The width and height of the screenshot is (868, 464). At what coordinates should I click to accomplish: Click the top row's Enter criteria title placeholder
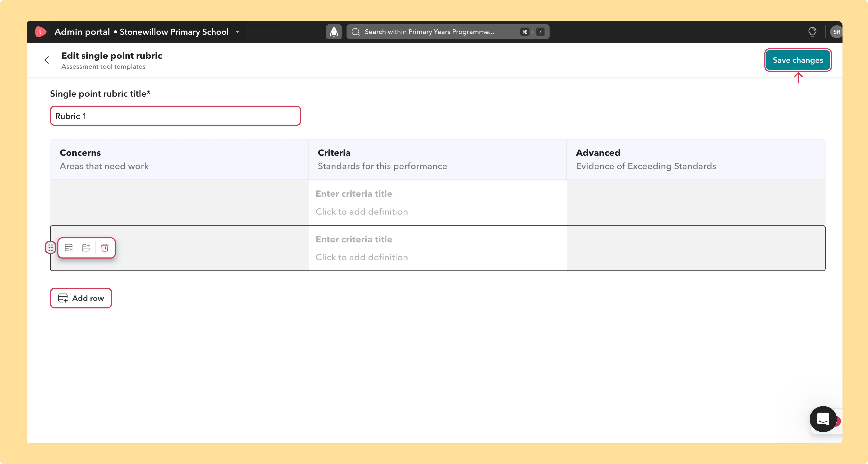(x=354, y=194)
